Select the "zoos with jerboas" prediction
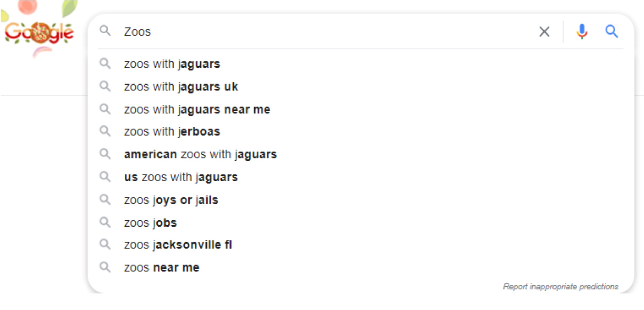The width and height of the screenshot is (644, 310). point(172,132)
